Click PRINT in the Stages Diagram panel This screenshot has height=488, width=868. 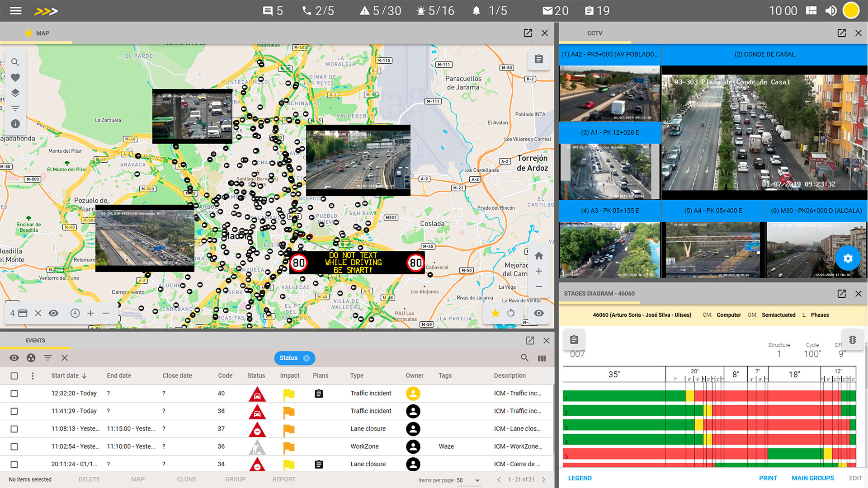coord(768,478)
